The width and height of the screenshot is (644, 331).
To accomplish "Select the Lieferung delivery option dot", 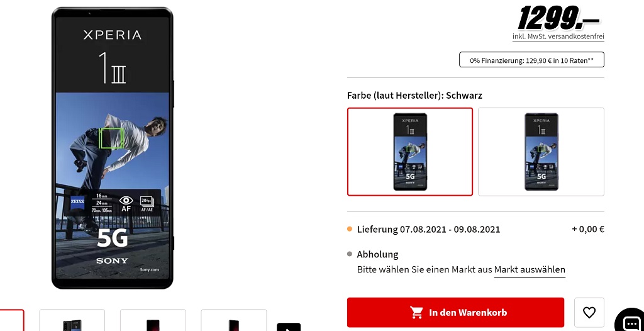I will [350, 229].
